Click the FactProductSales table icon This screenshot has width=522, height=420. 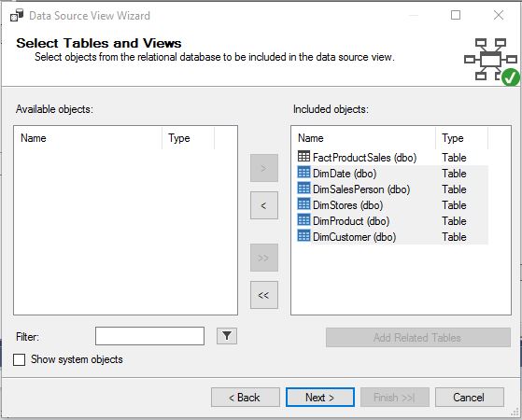[x=303, y=156]
